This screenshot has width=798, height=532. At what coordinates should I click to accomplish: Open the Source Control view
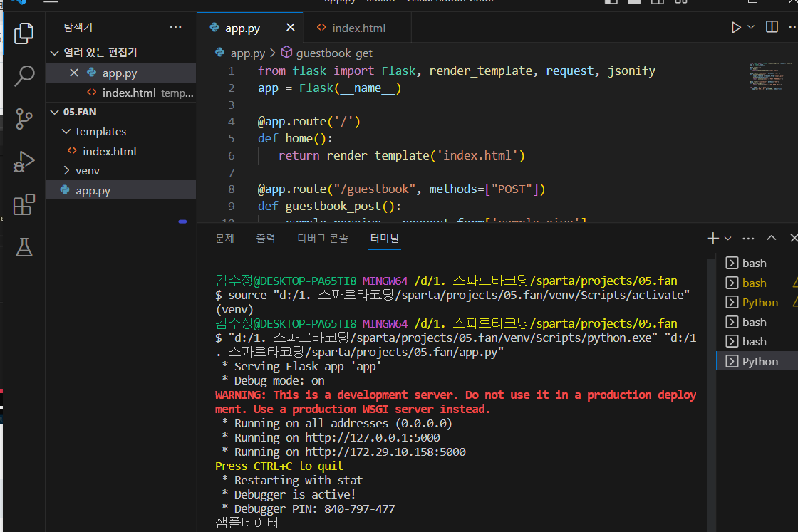(24, 119)
